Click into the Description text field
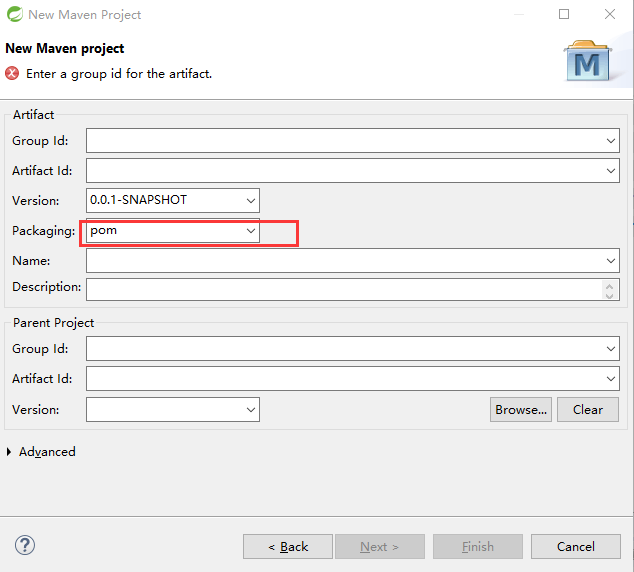 click(x=340, y=289)
